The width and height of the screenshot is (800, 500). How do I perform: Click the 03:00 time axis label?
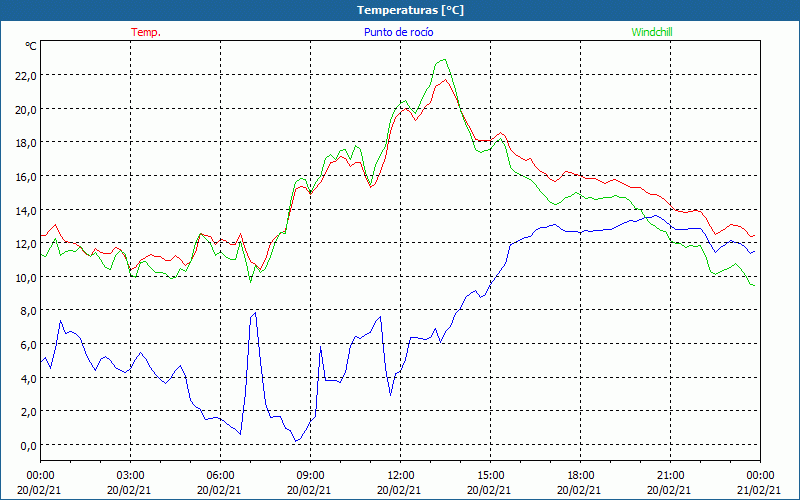pos(131,476)
